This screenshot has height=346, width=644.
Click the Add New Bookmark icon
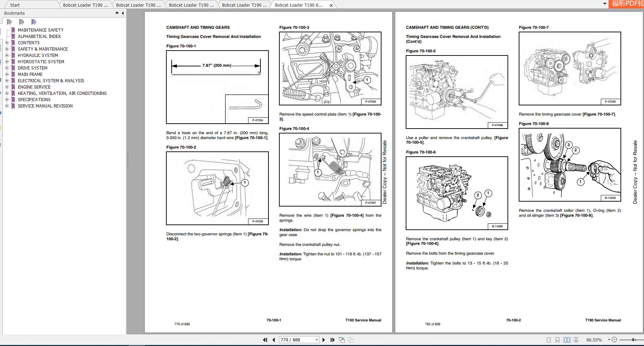[x=21, y=22]
